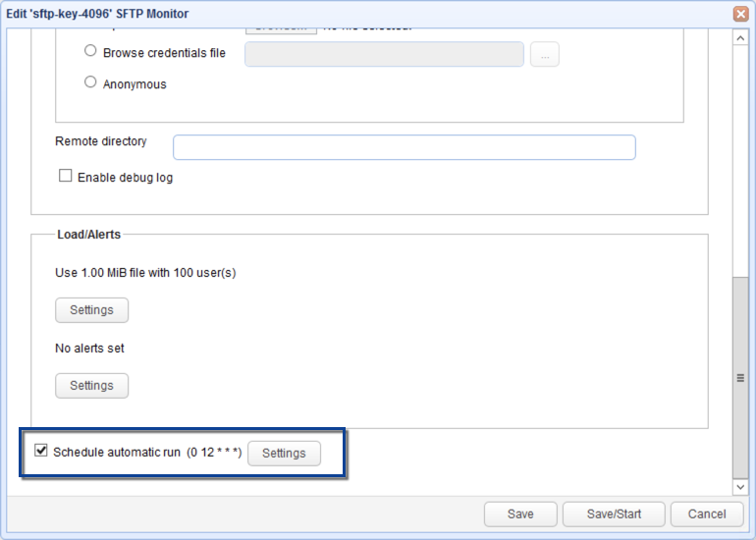Enable the debug log checkbox
This screenshot has width=756, height=540.
coord(66,177)
